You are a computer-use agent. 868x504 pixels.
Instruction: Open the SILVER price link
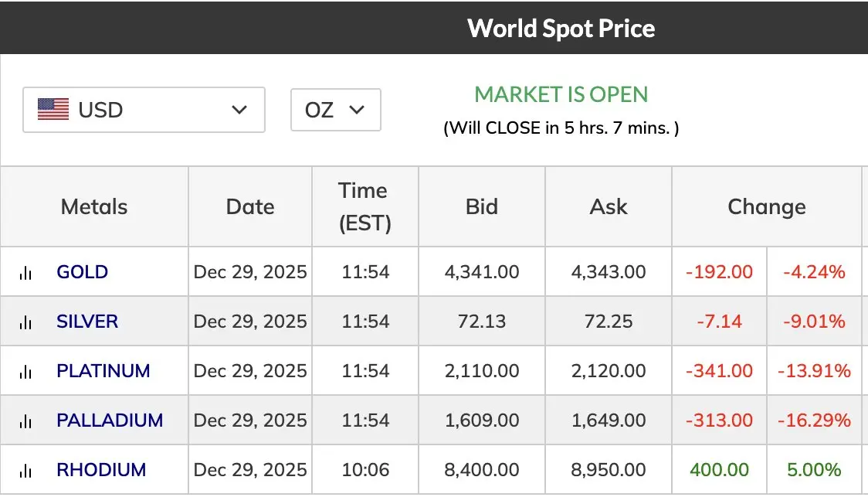[87, 322]
